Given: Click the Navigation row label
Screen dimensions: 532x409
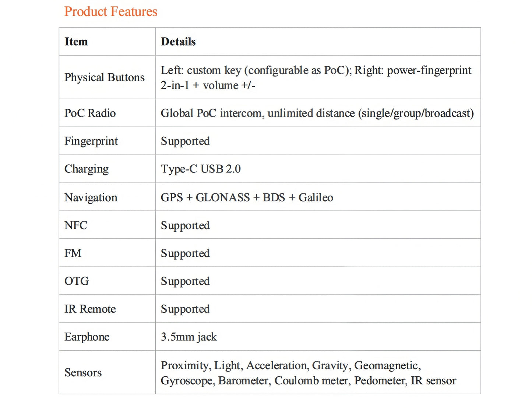Looking at the screenshot, I should 91,198.
